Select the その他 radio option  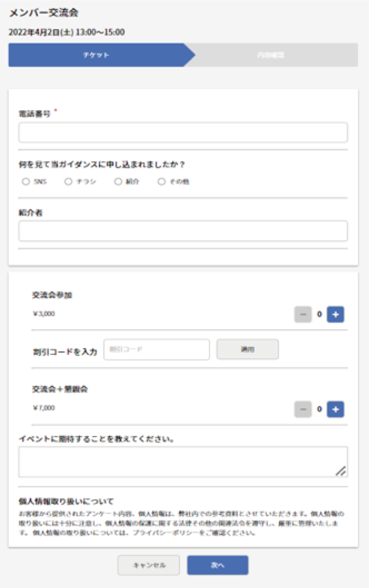coord(161,181)
